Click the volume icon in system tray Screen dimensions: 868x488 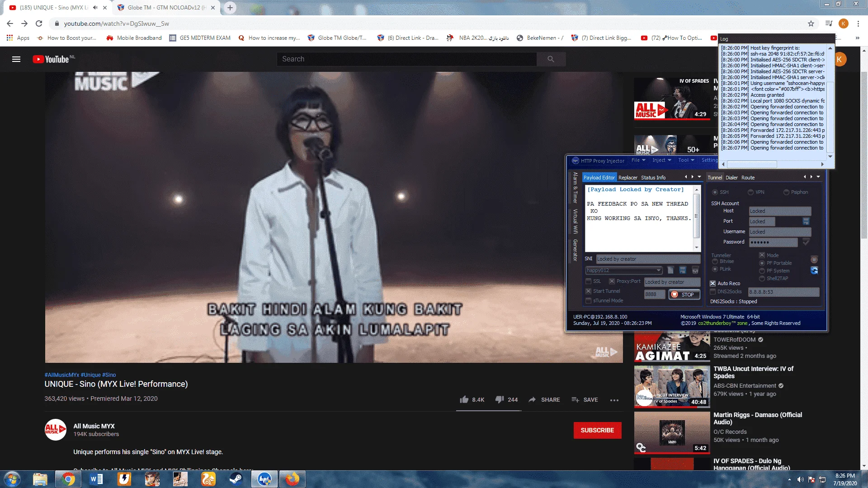click(800, 479)
